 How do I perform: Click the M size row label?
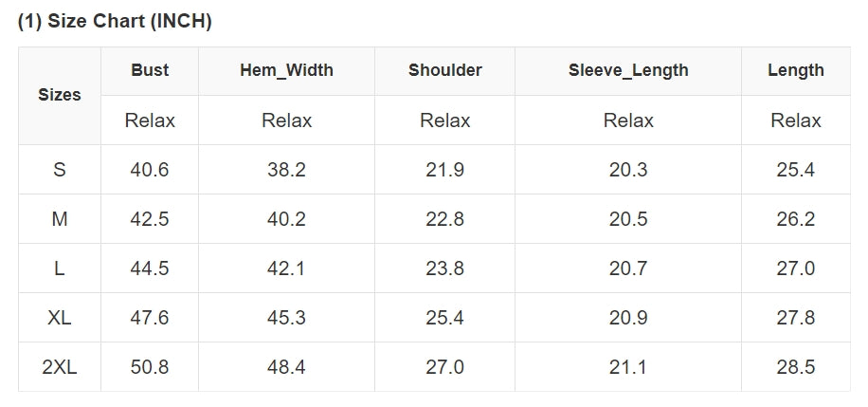pos(60,219)
